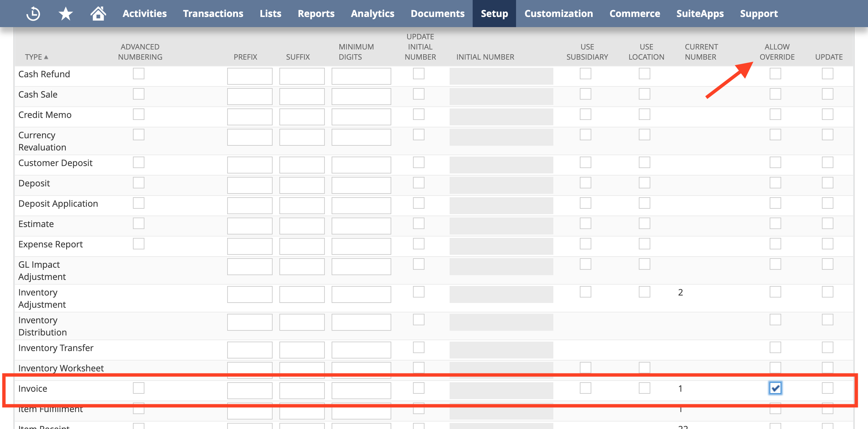The height and width of the screenshot is (429, 868).
Task: Open the Reports menu
Action: point(316,14)
